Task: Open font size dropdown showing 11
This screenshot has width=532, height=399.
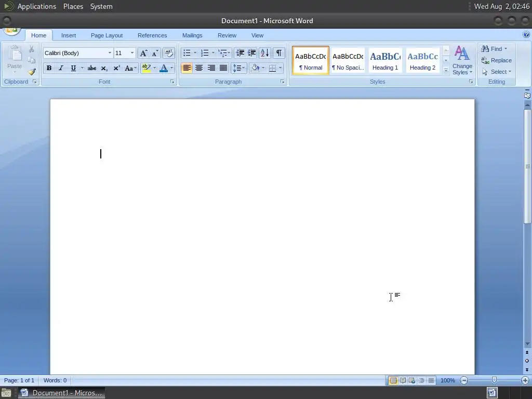Action: tap(132, 53)
